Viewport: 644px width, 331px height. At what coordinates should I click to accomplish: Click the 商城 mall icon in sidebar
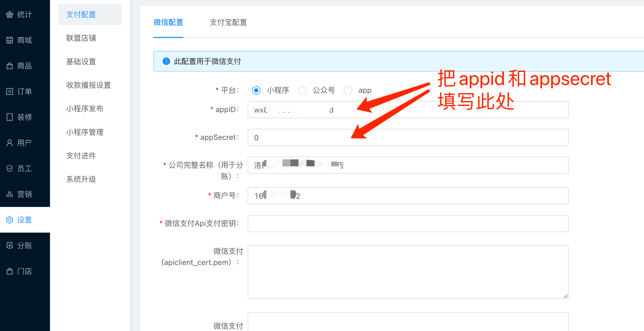point(10,40)
